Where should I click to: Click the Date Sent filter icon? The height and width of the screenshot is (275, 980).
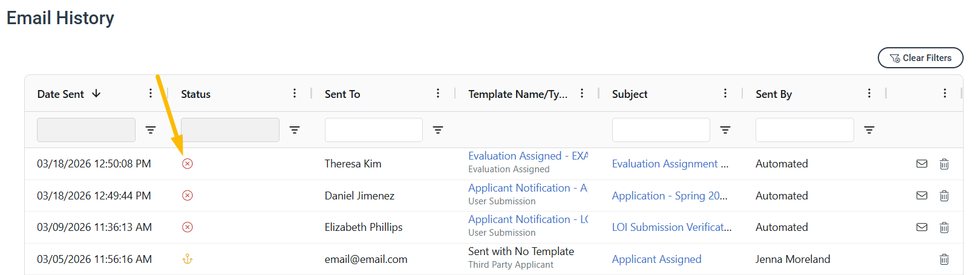point(151,130)
